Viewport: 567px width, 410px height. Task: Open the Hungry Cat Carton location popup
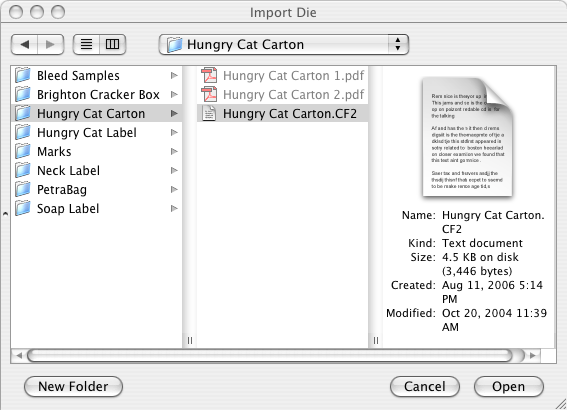pyautogui.click(x=284, y=44)
